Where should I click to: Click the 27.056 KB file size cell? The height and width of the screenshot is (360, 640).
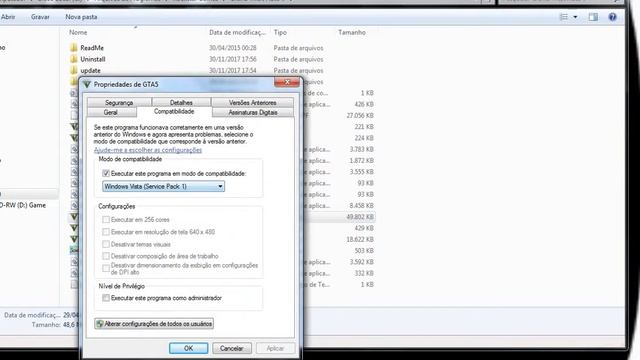[x=360, y=116]
